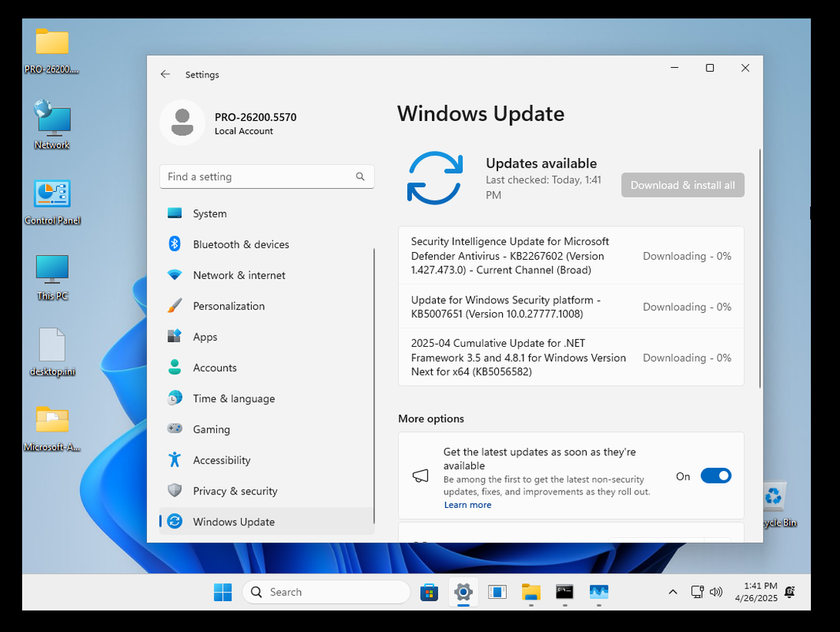The height and width of the screenshot is (632, 840).
Task: Show hidden icons in system tray
Action: 673,592
